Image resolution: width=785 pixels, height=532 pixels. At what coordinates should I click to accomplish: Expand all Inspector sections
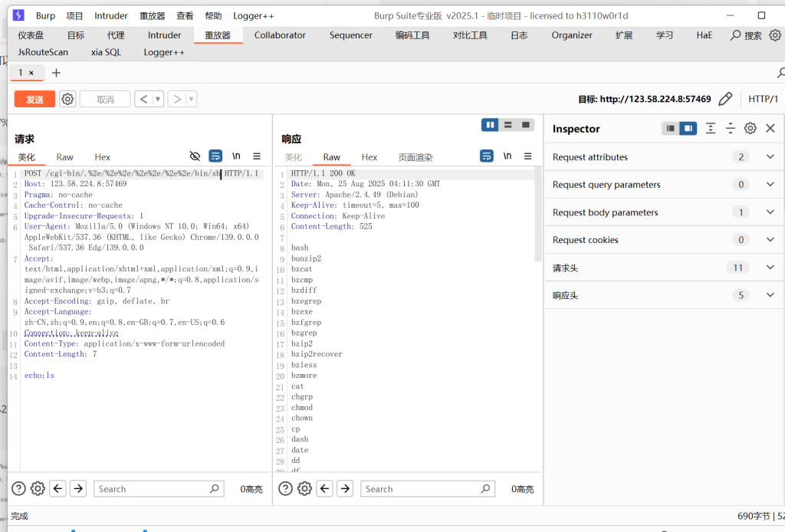click(x=711, y=129)
